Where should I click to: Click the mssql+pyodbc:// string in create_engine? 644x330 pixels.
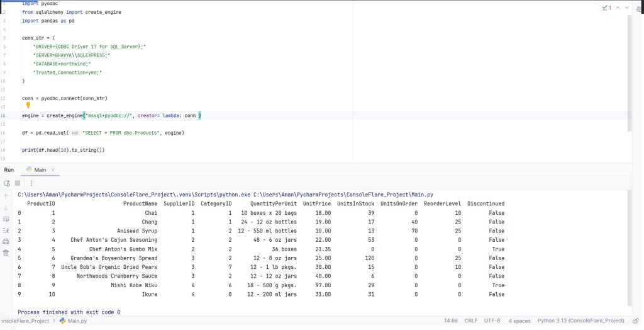tap(109, 116)
